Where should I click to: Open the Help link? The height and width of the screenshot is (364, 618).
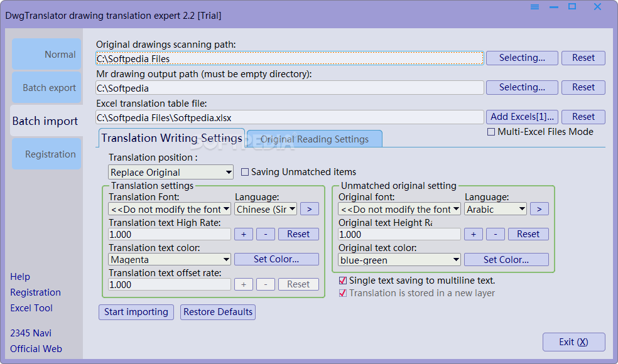pyautogui.click(x=20, y=277)
